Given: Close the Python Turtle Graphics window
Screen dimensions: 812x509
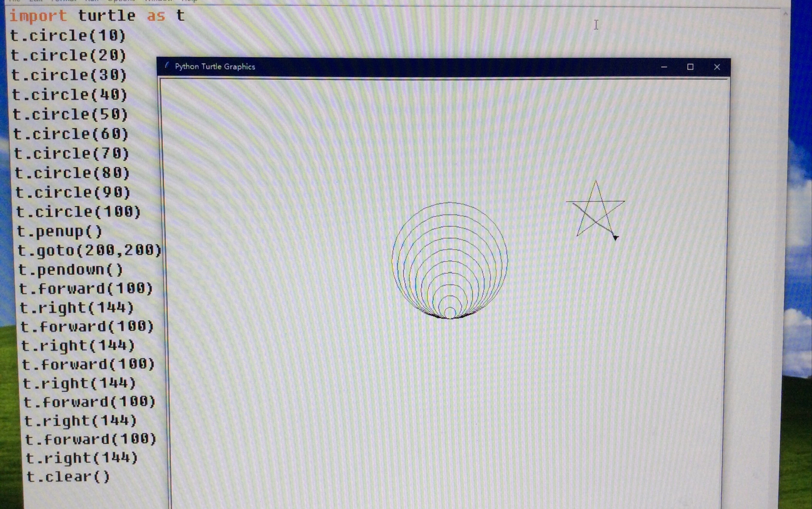Looking at the screenshot, I should pos(716,66).
